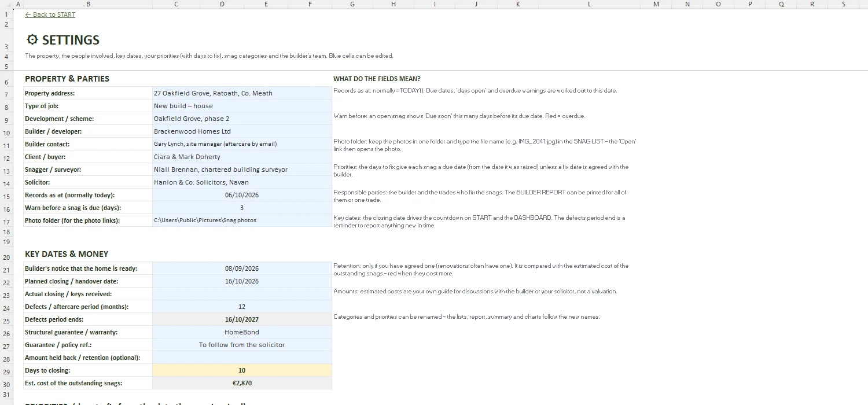Select the 'Records as at (normally today):' label
Image resolution: width=868 pixels, height=405 pixels.
coord(88,195)
